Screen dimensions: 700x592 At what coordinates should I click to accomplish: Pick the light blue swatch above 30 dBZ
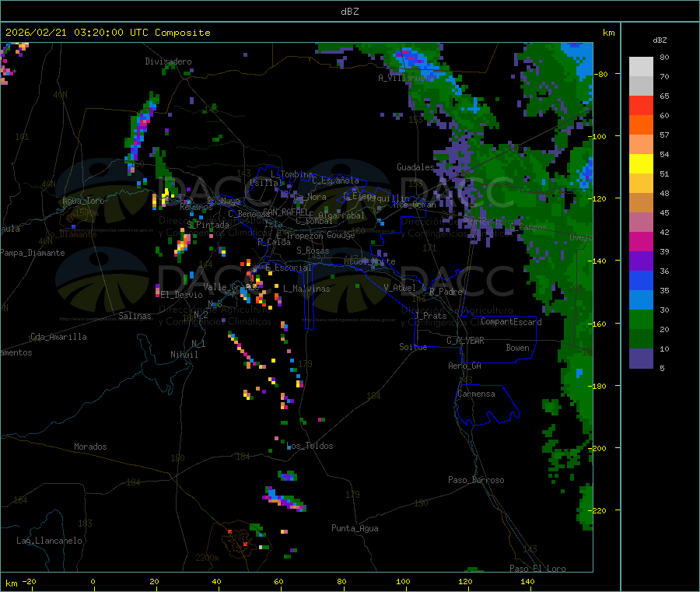click(x=641, y=300)
